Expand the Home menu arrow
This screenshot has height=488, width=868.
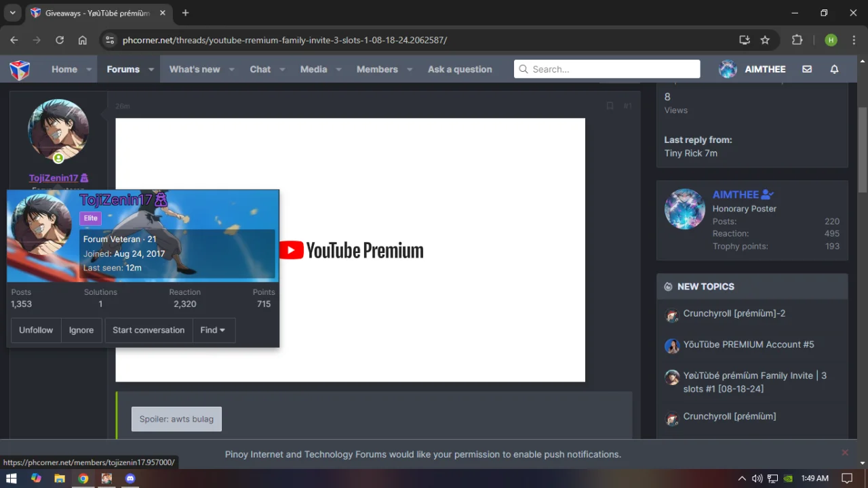click(89, 69)
